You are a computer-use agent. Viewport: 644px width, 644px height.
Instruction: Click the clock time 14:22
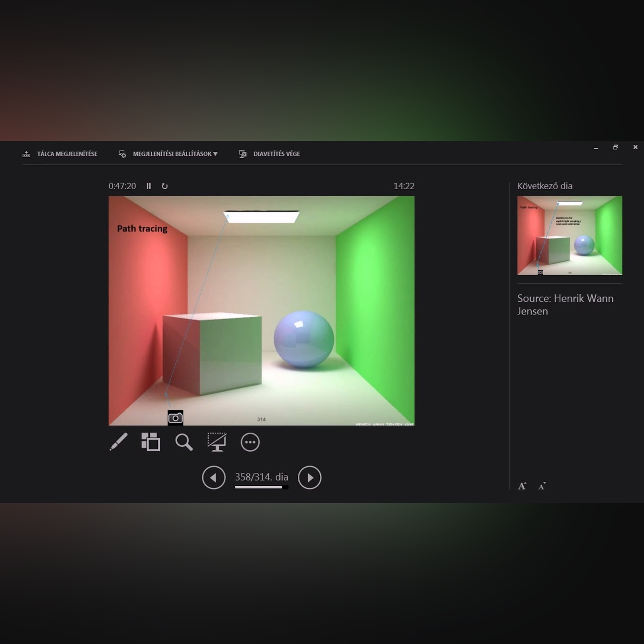pos(404,186)
